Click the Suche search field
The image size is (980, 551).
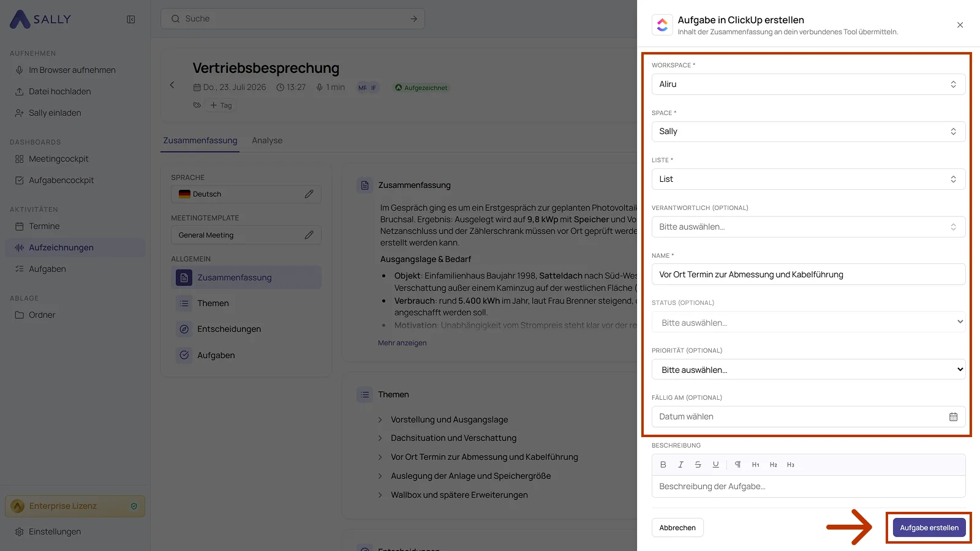point(293,19)
